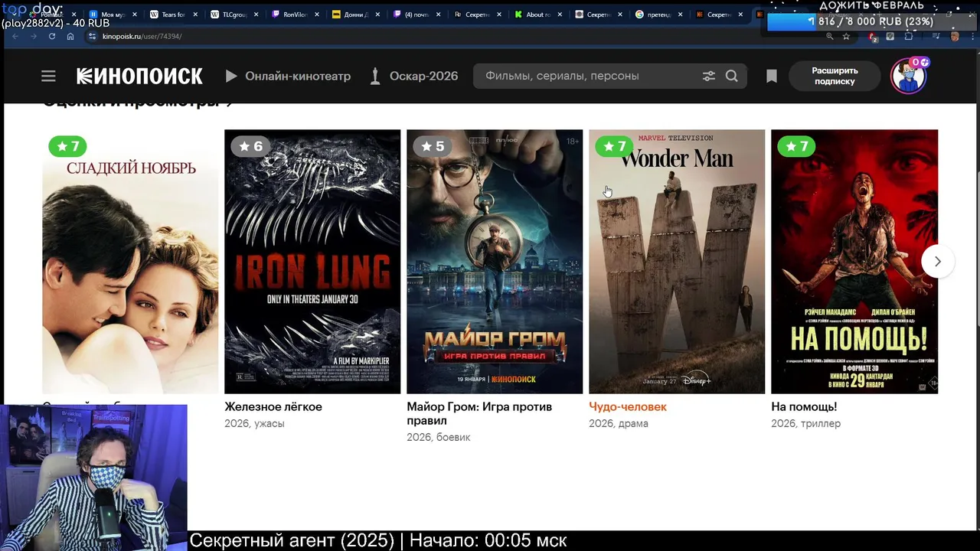Close the претенд tab
Viewport: 980px width, 551px height.
click(680, 15)
